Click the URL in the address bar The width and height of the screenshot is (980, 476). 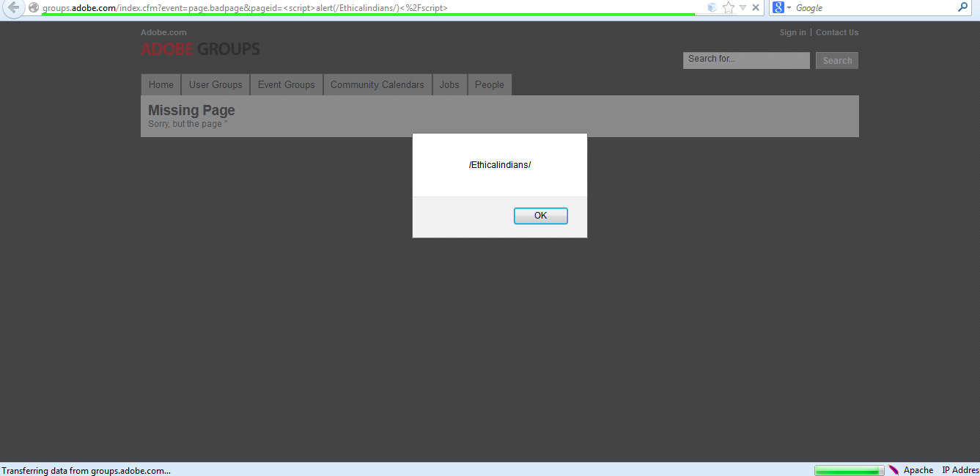pyautogui.click(x=245, y=8)
